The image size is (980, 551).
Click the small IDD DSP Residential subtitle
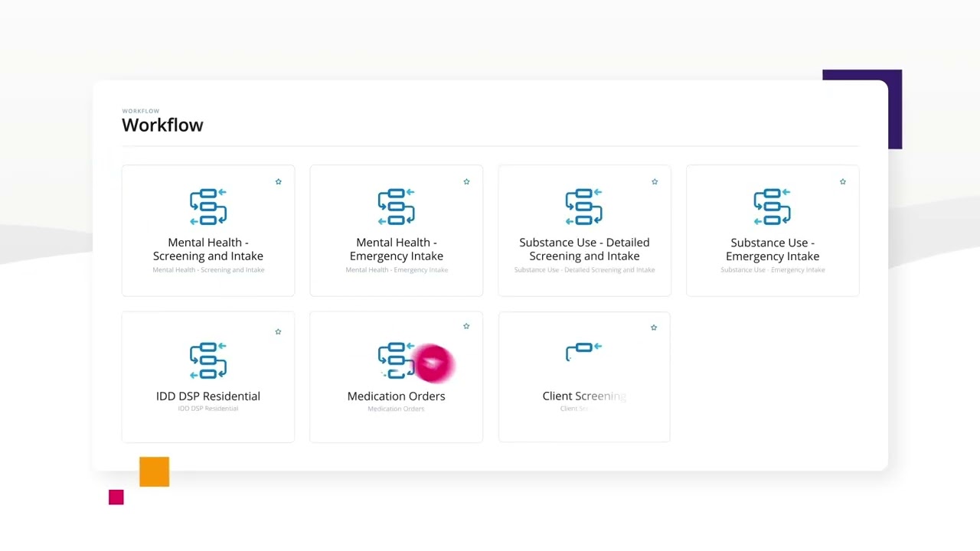[208, 409]
